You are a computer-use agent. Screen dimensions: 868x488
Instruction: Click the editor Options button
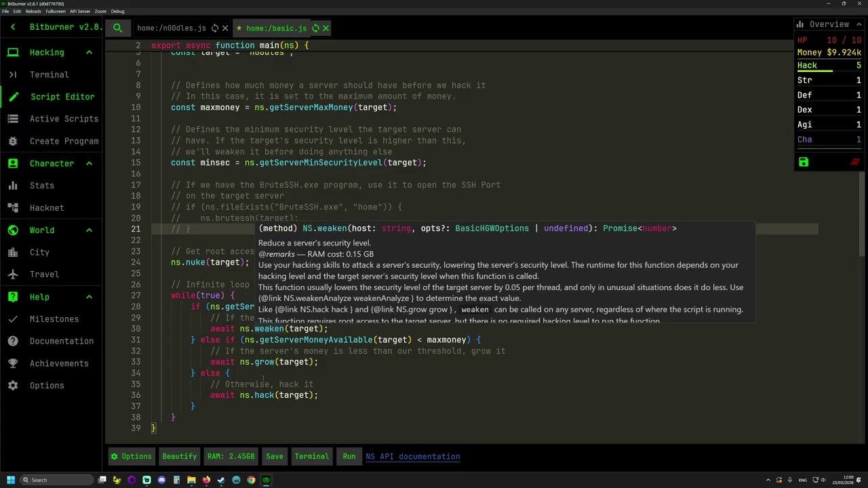click(x=132, y=456)
